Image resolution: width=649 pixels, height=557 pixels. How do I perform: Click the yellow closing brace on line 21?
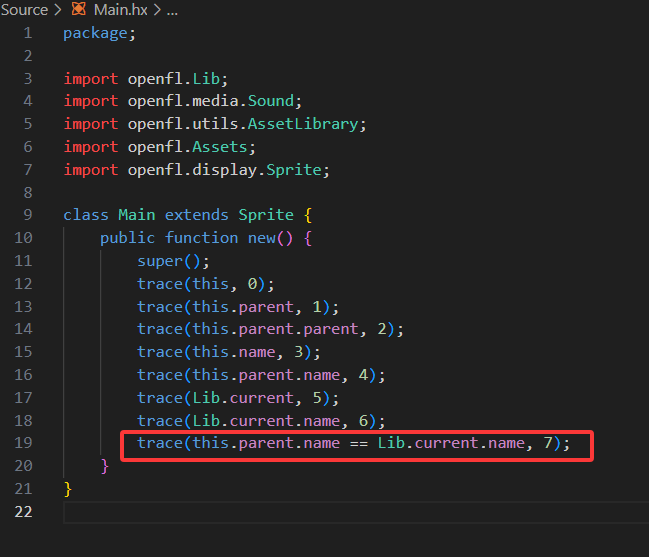(68, 489)
